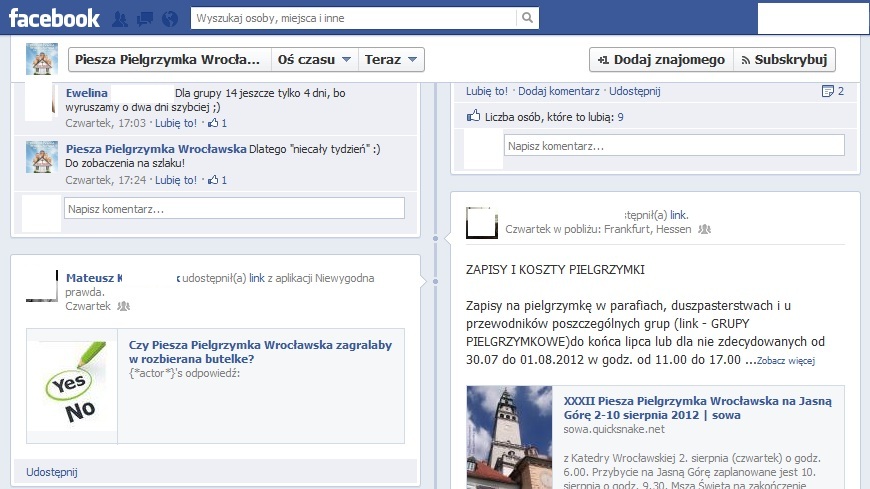Open messages icon in top bar
870x489 pixels.
pos(145,18)
